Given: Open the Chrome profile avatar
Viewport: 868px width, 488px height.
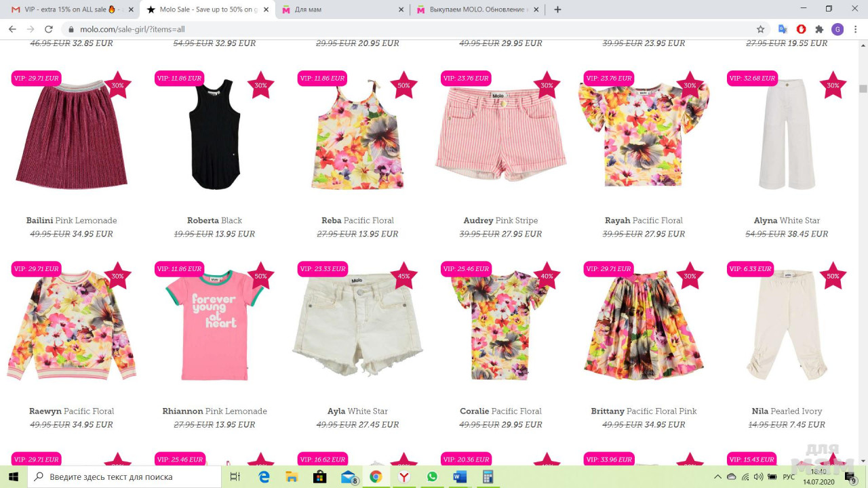Looking at the screenshot, I should click(837, 29).
